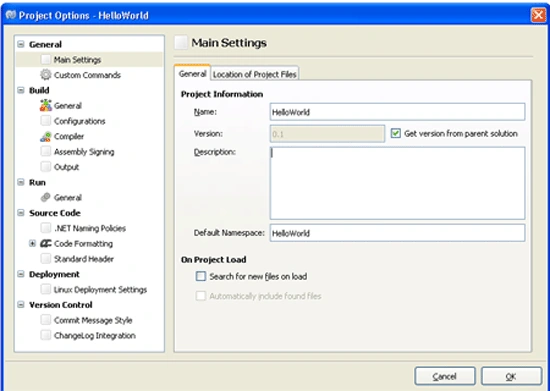The image size is (550, 391).
Task: Select the Custom Commands gear icon
Action: 46,75
